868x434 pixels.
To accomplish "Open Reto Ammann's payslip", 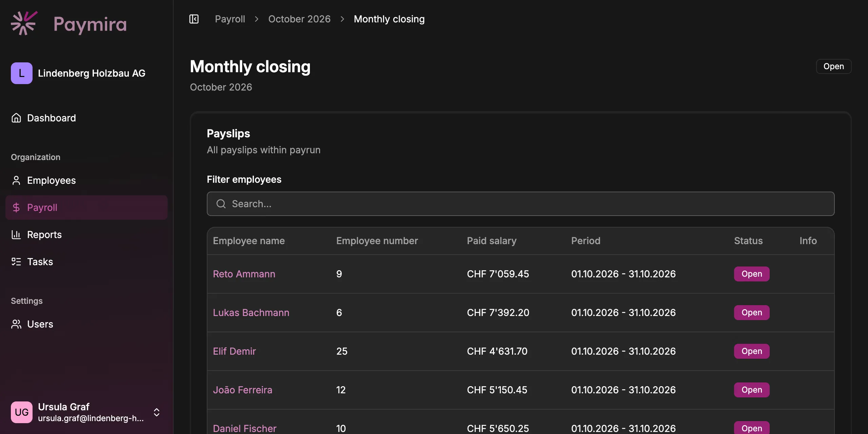I will click(244, 274).
